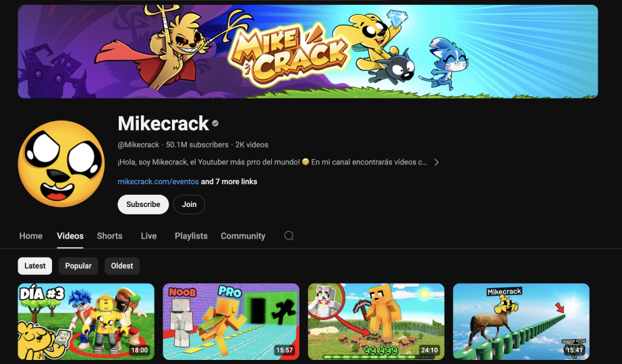Viewport: 622px width, 364px height.
Task: Select the Videos tab
Action: click(x=70, y=236)
